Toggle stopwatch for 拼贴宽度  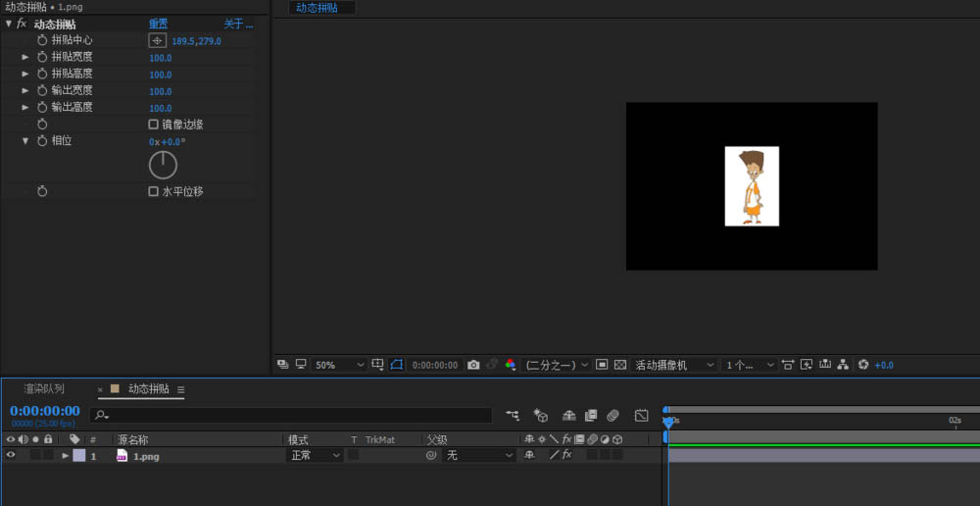click(42, 57)
